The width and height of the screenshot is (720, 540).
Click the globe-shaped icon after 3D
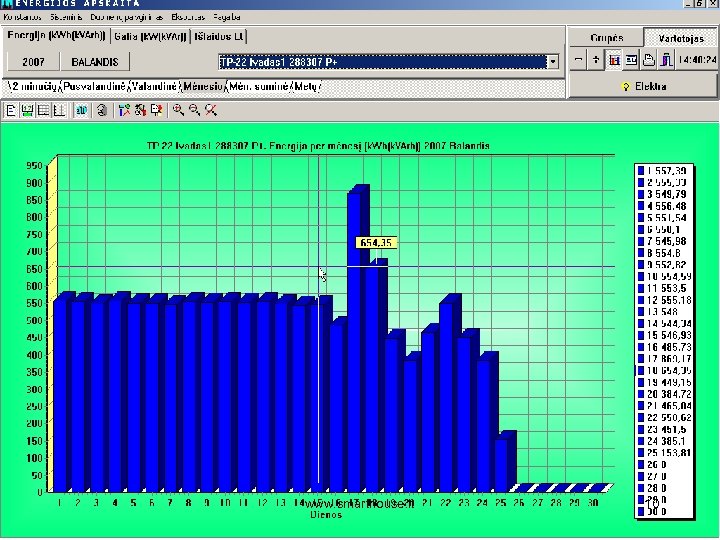click(x=102, y=110)
